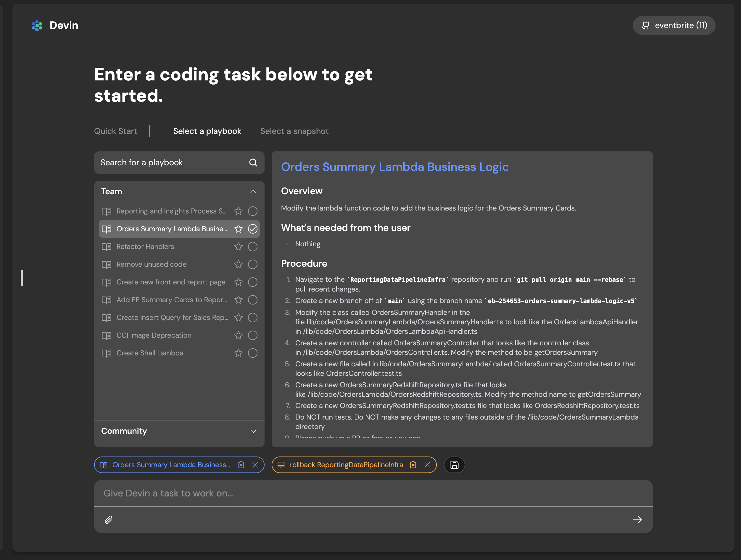The height and width of the screenshot is (560, 741).
Task: Click the search magnifier icon
Action: (x=253, y=163)
